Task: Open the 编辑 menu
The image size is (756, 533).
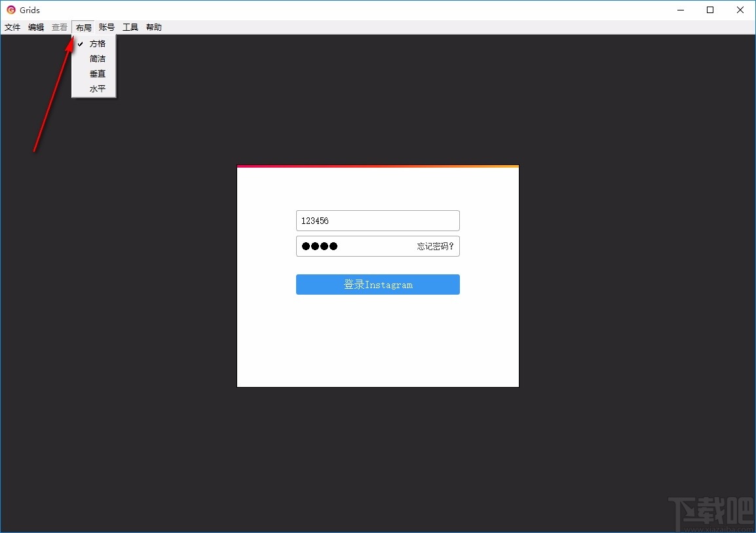Action: (36, 28)
